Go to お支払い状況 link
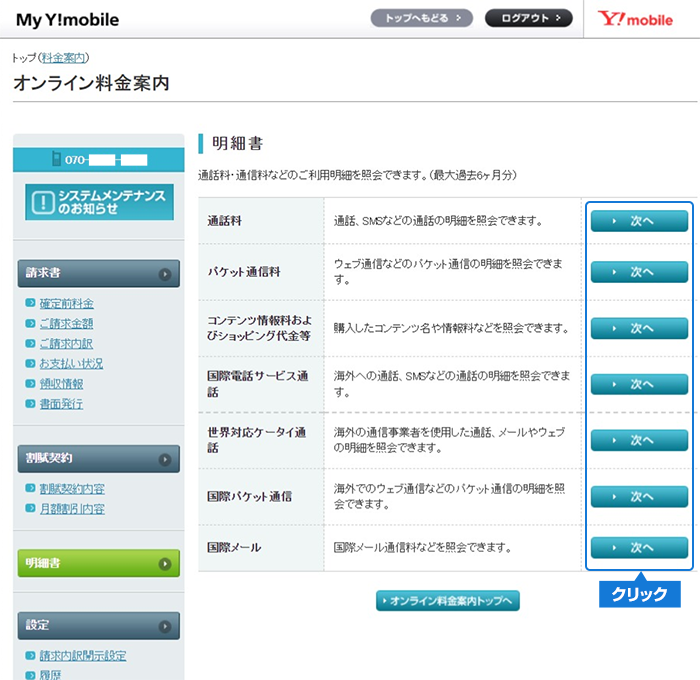The image size is (700, 680). coord(71,364)
